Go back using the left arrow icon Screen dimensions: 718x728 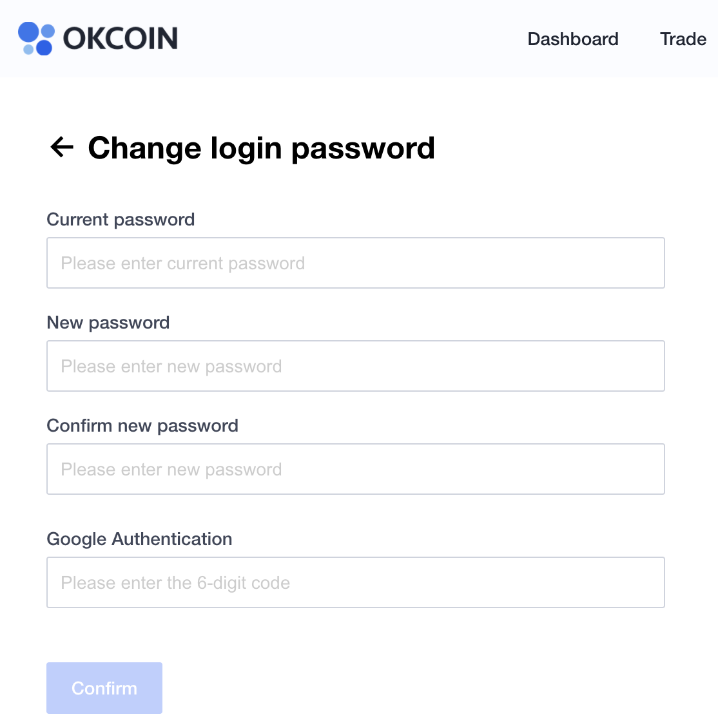click(x=62, y=147)
